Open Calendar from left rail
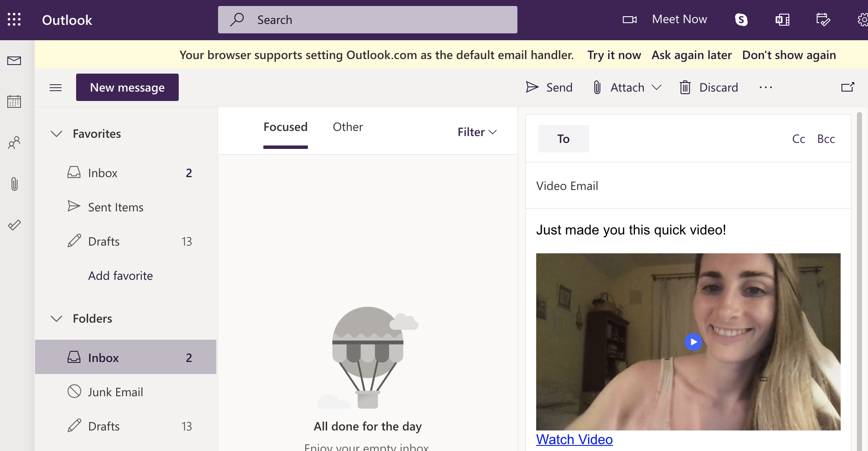This screenshot has height=451, width=868. tap(14, 101)
